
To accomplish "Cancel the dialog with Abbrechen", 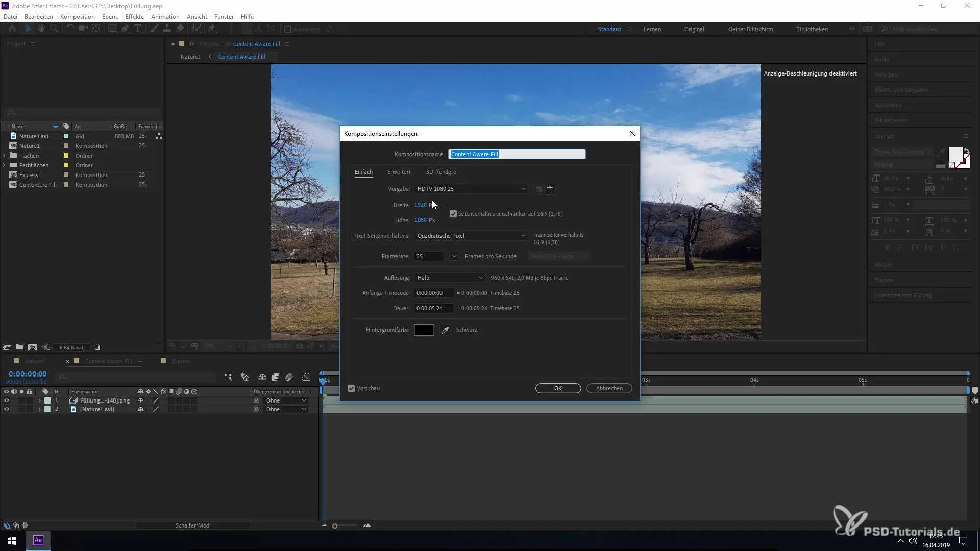I will [x=609, y=388].
